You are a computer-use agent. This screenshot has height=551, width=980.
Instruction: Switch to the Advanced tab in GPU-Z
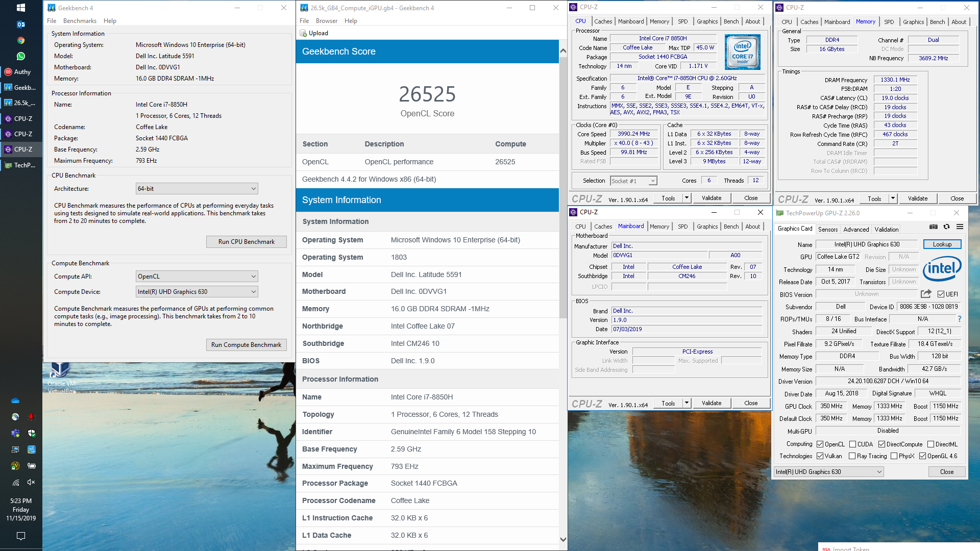pyautogui.click(x=856, y=230)
